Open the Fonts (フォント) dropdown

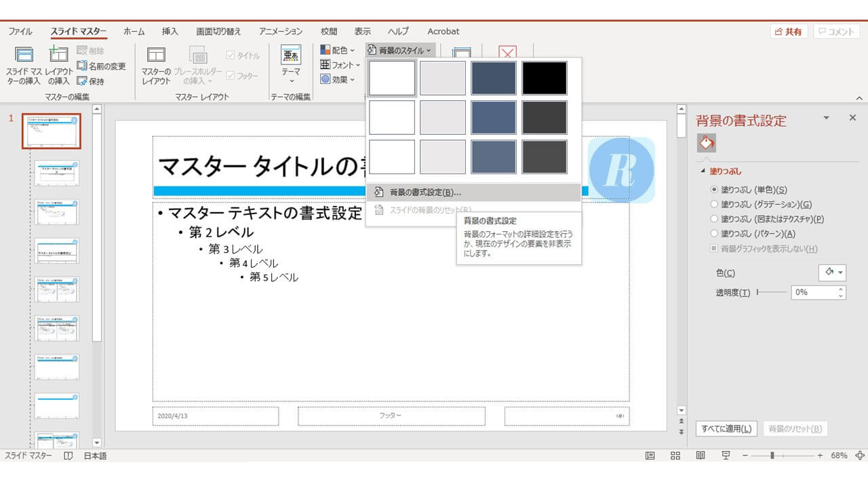coord(340,65)
